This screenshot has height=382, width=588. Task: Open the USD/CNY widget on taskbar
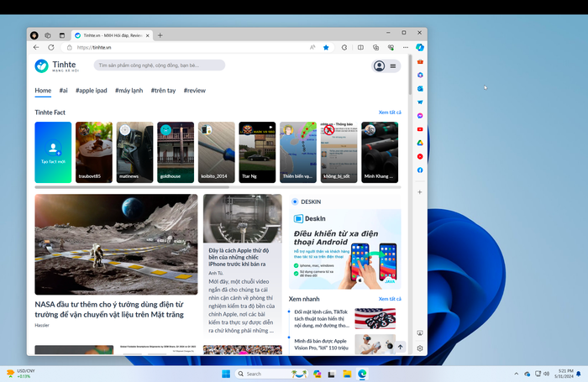[21, 374]
